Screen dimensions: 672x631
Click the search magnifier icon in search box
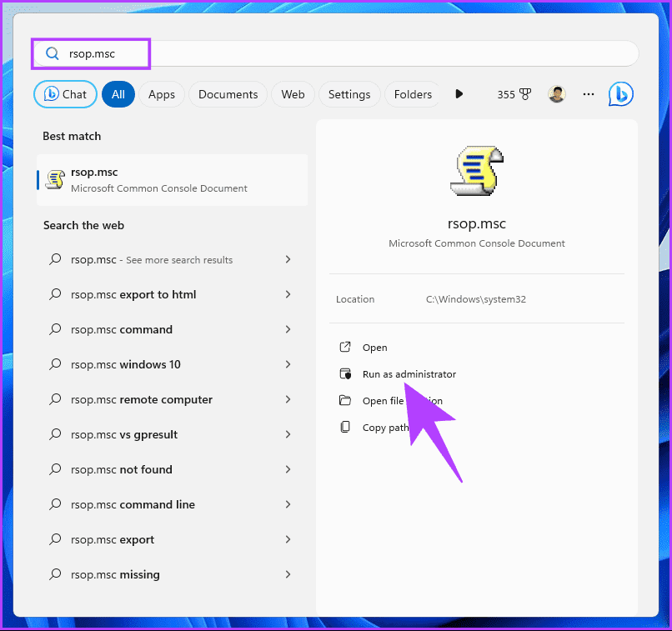(53, 53)
